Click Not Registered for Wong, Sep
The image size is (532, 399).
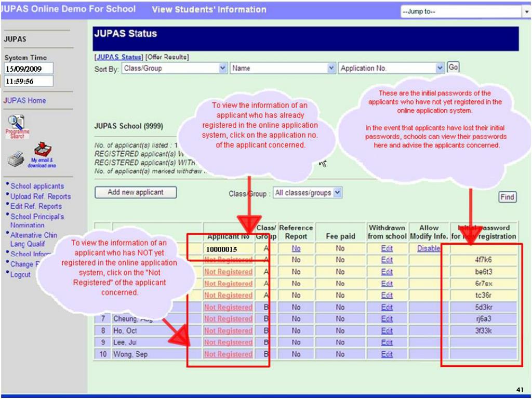[x=229, y=354]
